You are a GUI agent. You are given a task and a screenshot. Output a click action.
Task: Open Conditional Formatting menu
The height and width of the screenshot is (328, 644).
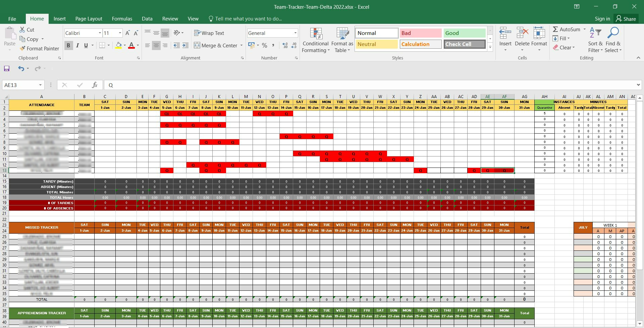(x=315, y=40)
